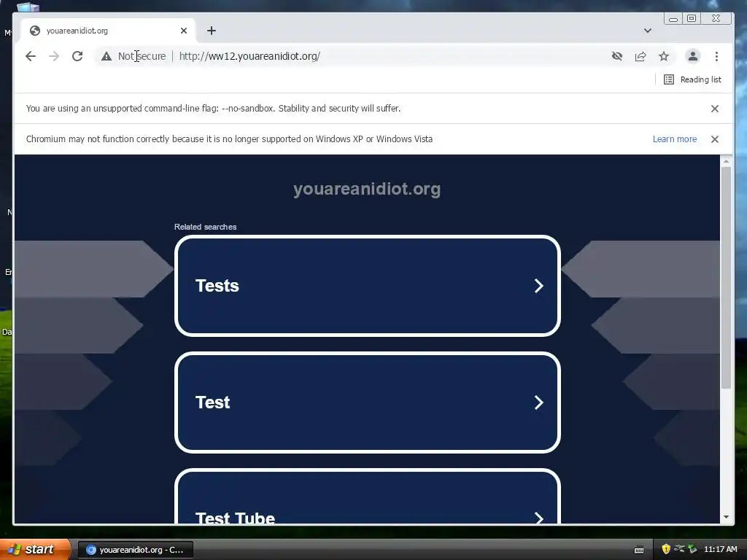Click the youareanidiot.org page heading

pyautogui.click(x=367, y=189)
